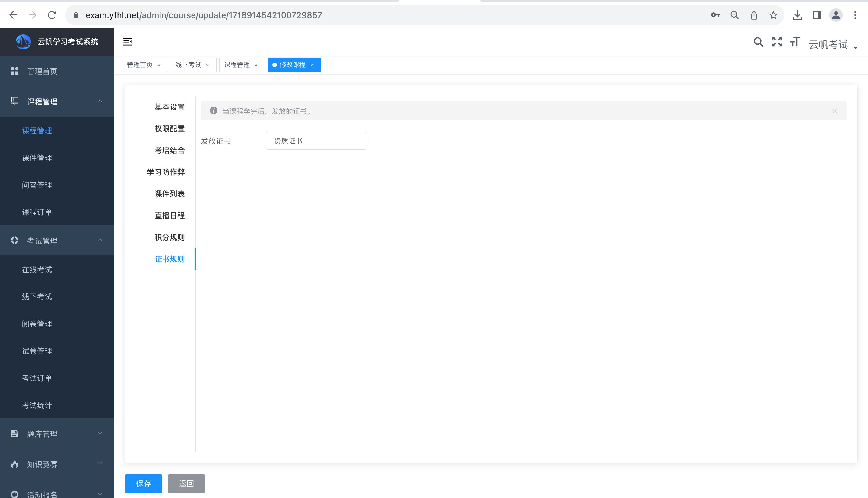Screen dimensions: 868x498
Task: Click the 考试管理 circle icon in sidebar
Action: pyautogui.click(x=15, y=241)
